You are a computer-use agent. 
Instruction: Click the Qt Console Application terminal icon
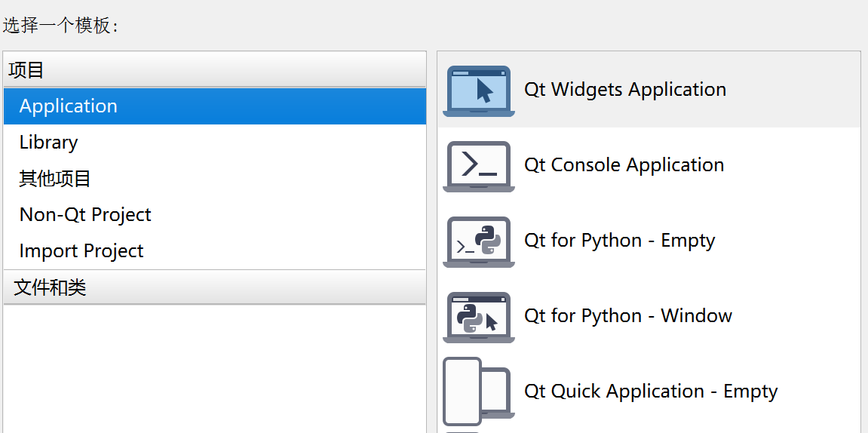click(x=479, y=166)
